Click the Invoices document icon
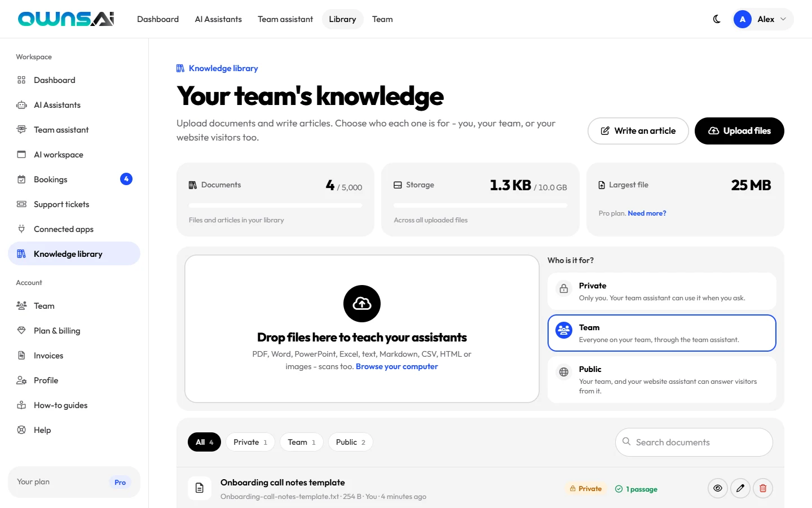The image size is (812, 508). [x=21, y=356]
